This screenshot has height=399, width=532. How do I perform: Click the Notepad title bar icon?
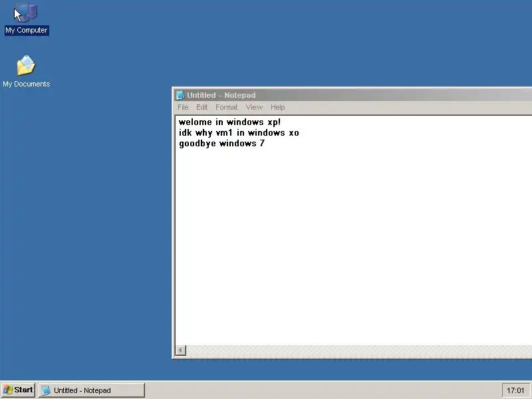(180, 95)
